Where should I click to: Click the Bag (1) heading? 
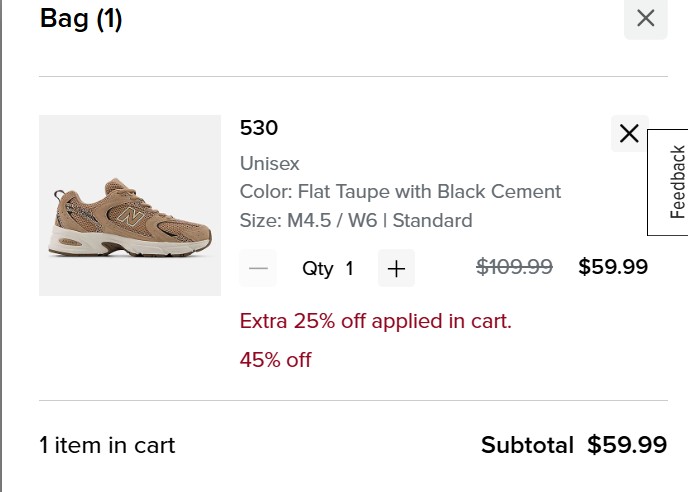coord(81,19)
